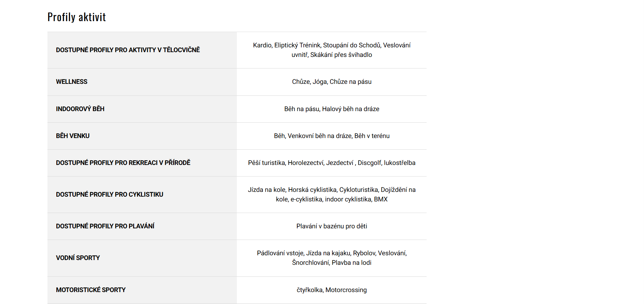The height and width of the screenshot is (304, 644).
Task: Select the gym activity profiles row label
Action: pos(128,50)
